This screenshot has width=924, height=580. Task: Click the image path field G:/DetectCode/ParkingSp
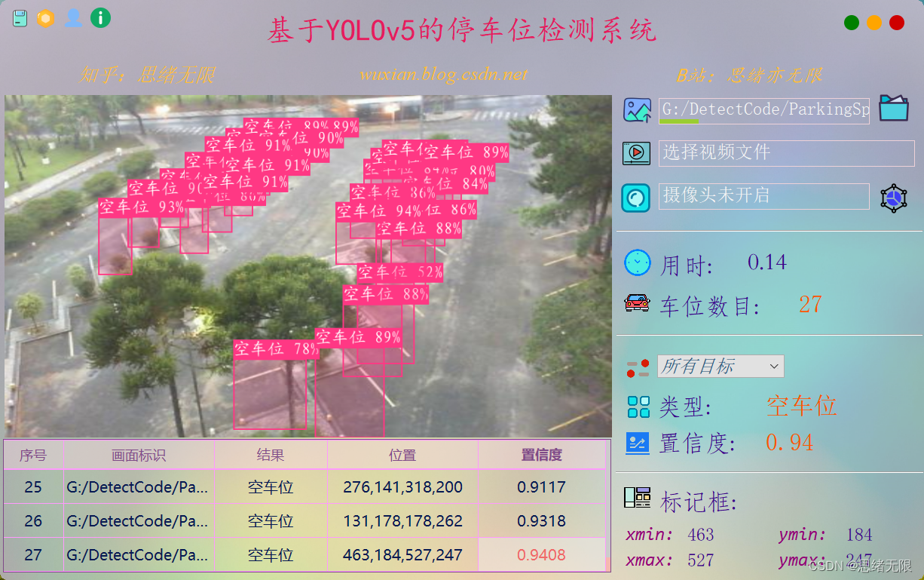pos(764,111)
